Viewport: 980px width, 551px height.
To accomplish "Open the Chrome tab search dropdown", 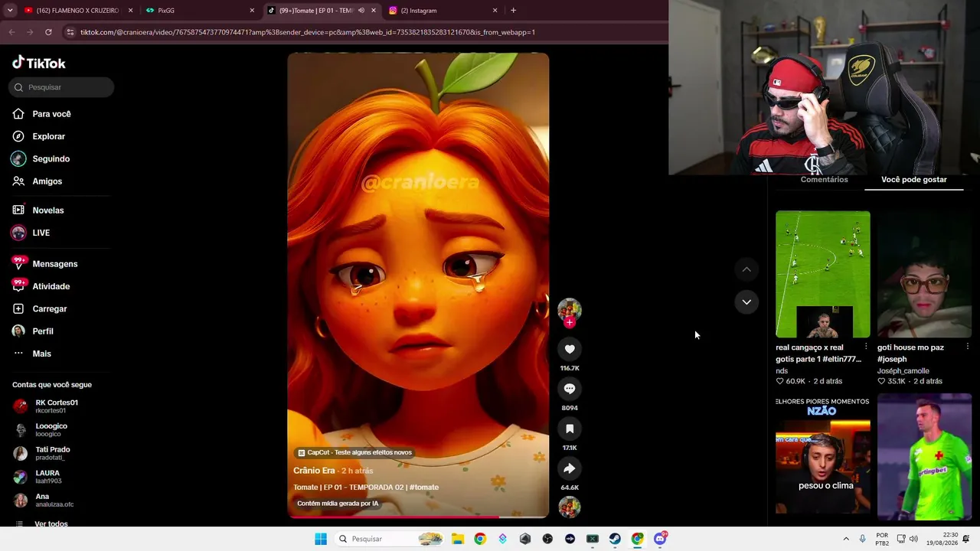I will [10, 11].
